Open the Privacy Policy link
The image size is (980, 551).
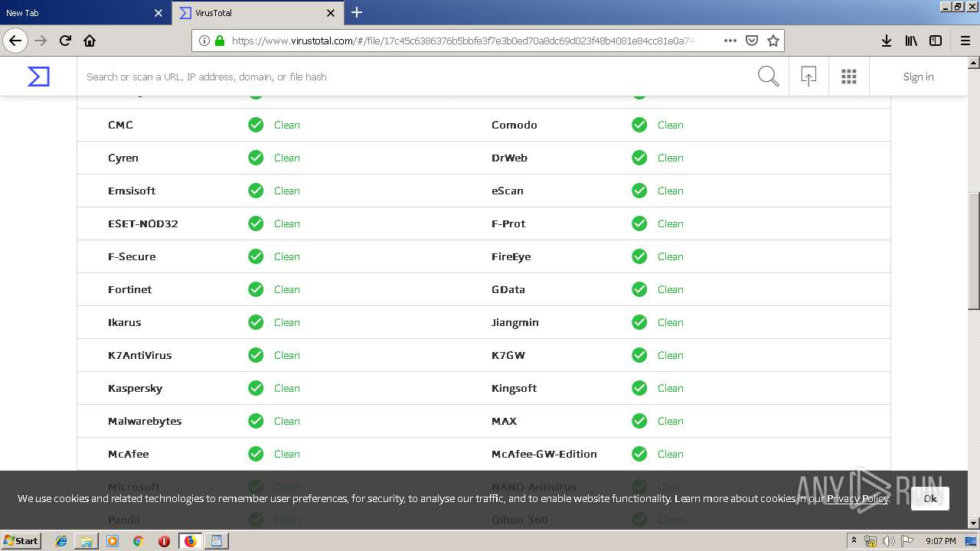(857, 498)
